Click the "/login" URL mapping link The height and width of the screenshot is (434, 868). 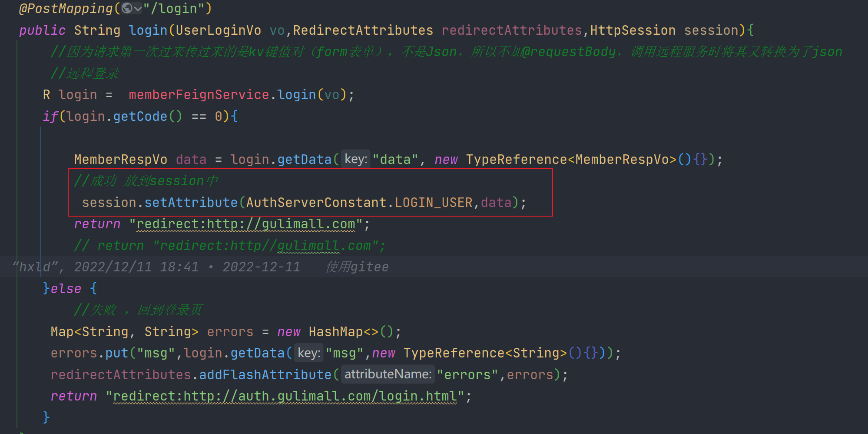pos(174,9)
